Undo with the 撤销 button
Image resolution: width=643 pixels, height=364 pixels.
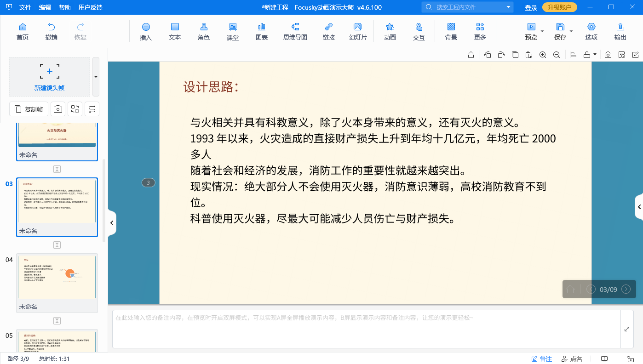click(52, 31)
